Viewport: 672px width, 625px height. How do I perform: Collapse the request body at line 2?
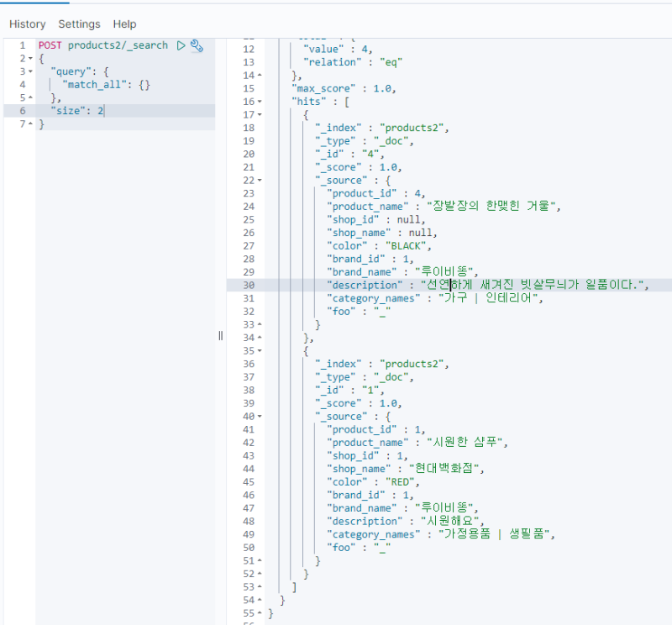(x=30, y=59)
